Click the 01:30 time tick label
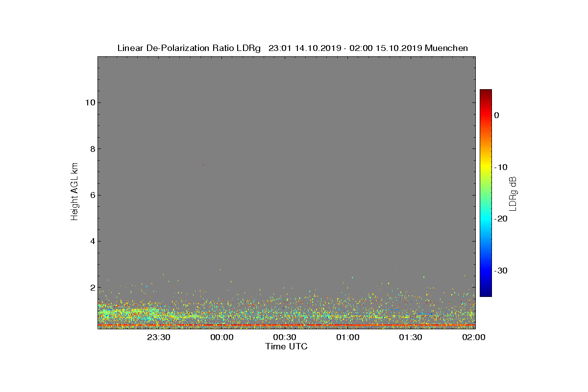The width and height of the screenshot is (588, 392). click(411, 337)
